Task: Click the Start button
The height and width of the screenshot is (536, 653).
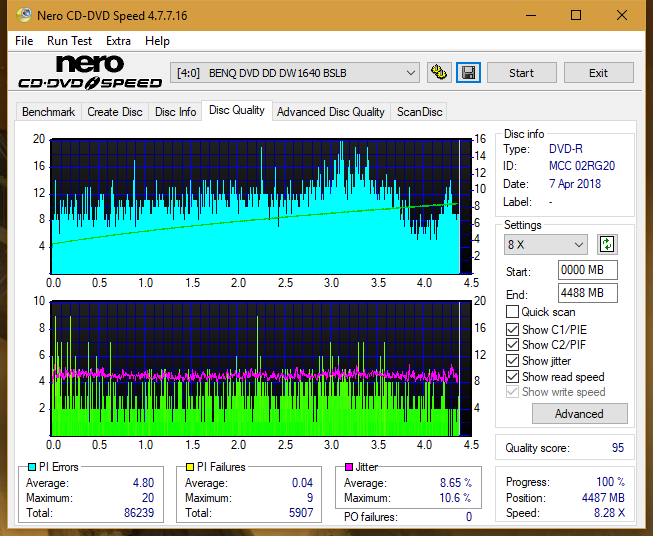Action: tap(521, 73)
